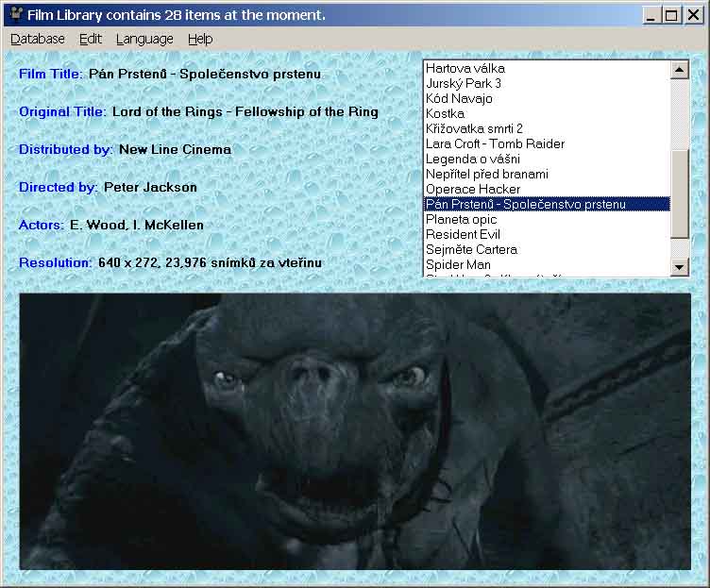
Task: Open the Edit menu
Action: [91, 39]
